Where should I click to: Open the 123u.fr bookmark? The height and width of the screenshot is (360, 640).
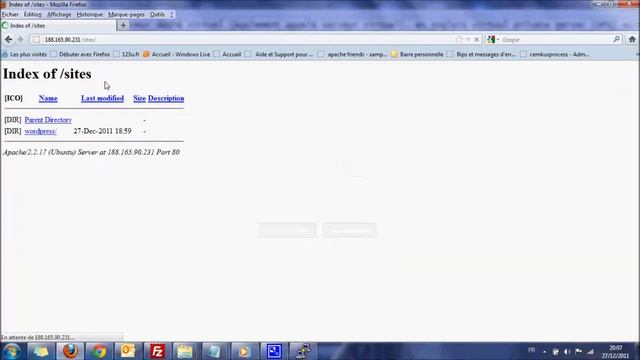click(127, 54)
